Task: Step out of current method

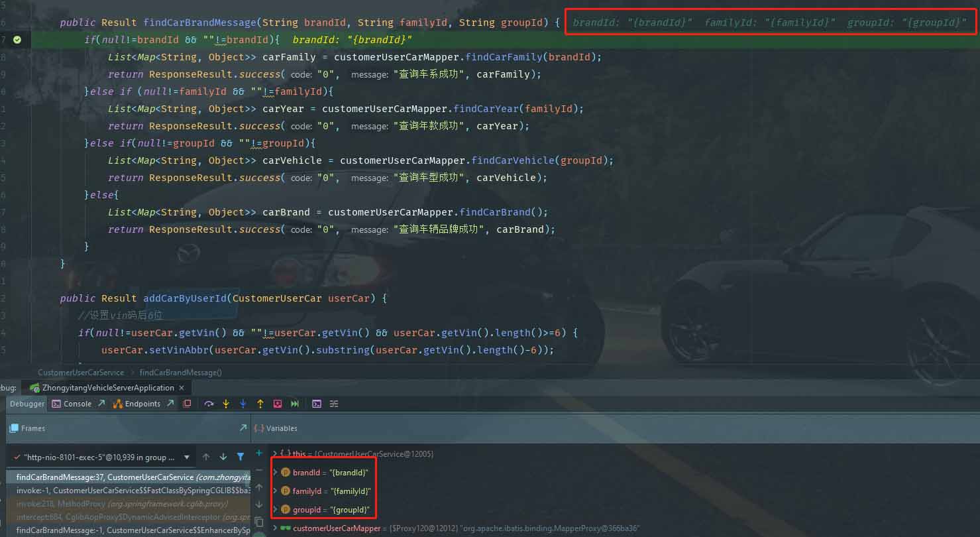Action: (x=260, y=404)
